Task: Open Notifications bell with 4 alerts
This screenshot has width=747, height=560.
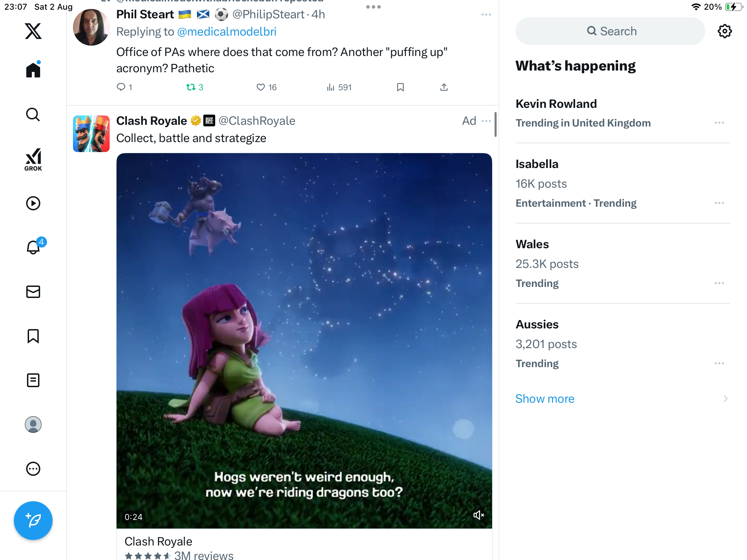Action: pyautogui.click(x=34, y=247)
